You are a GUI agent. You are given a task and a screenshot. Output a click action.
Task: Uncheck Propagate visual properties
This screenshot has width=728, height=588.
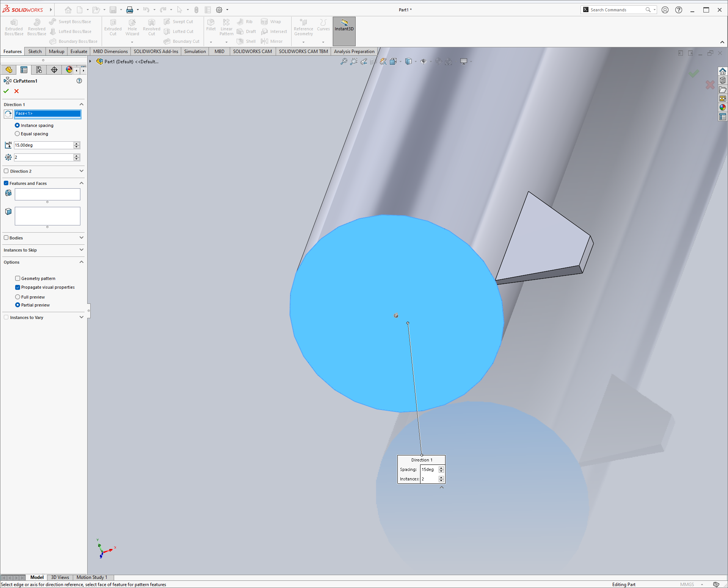click(x=17, y=287)
